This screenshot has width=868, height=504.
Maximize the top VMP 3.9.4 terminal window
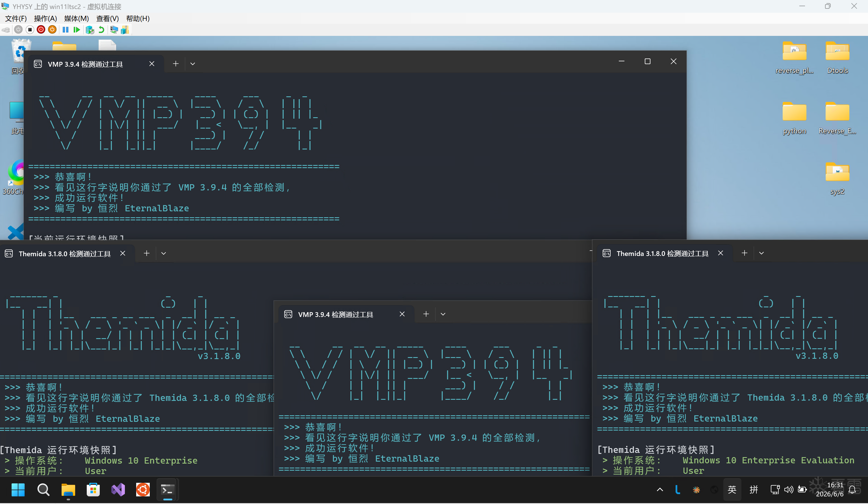tap(648, 61)
